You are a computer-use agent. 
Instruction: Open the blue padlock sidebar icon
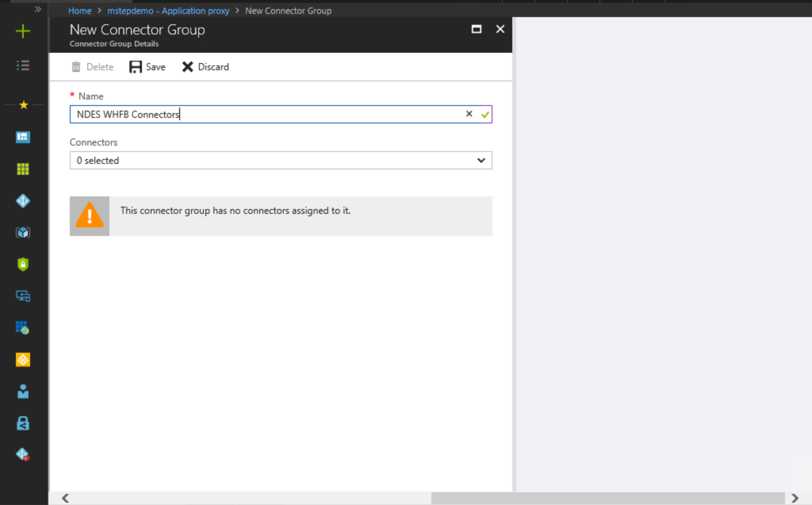(23, 423)
